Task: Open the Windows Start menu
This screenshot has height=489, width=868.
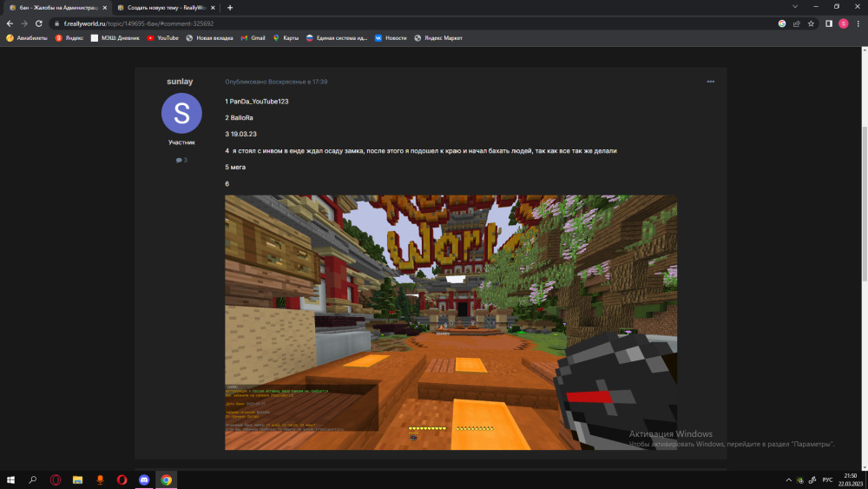Action: coord(10,479)
